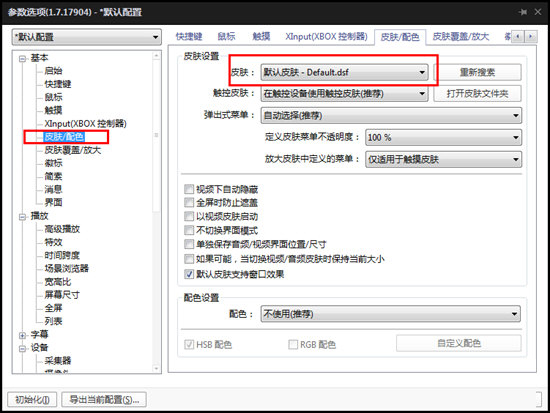
Task: Select 全屏 in the tree
Action: point(53,308)
